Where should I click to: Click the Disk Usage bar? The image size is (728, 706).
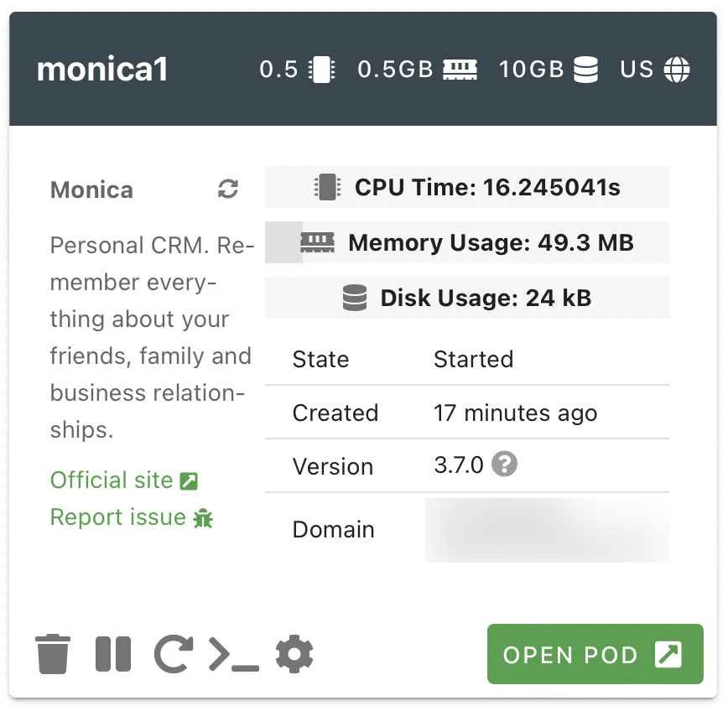click(x=467, y=298)
